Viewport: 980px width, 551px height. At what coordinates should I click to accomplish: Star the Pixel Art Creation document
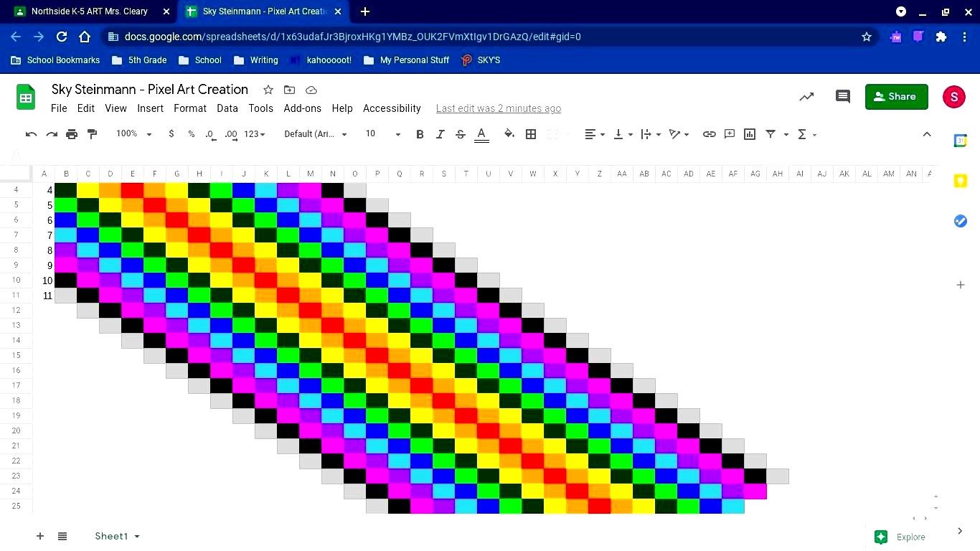(268, 90)
